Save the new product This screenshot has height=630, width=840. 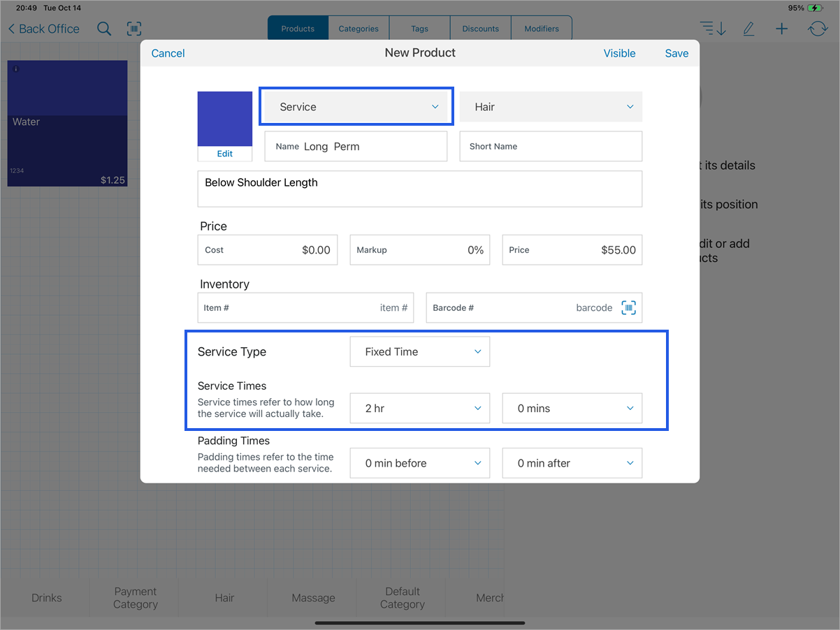676,53
